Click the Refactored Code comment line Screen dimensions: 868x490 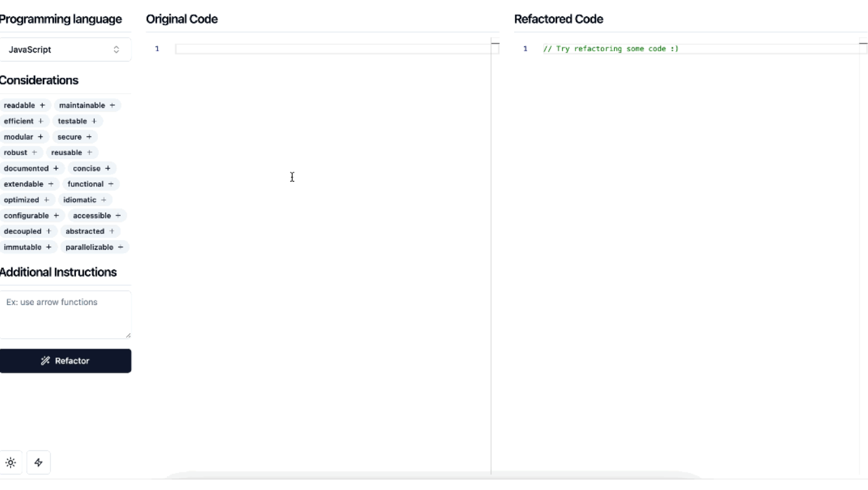610,49
